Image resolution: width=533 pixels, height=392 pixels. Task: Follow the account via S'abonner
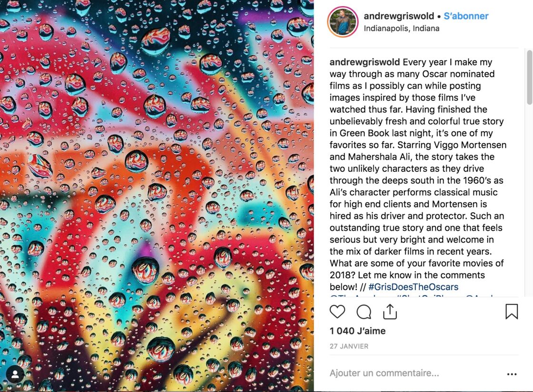(x=466, y=16)
